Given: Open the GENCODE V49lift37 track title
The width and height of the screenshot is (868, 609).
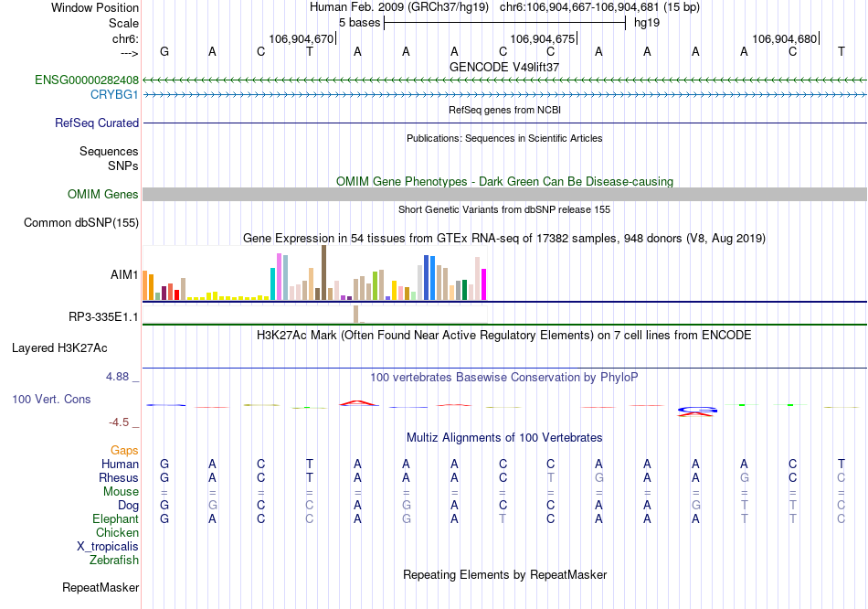Looking at the screenshot, I should [x=504, y=67].
